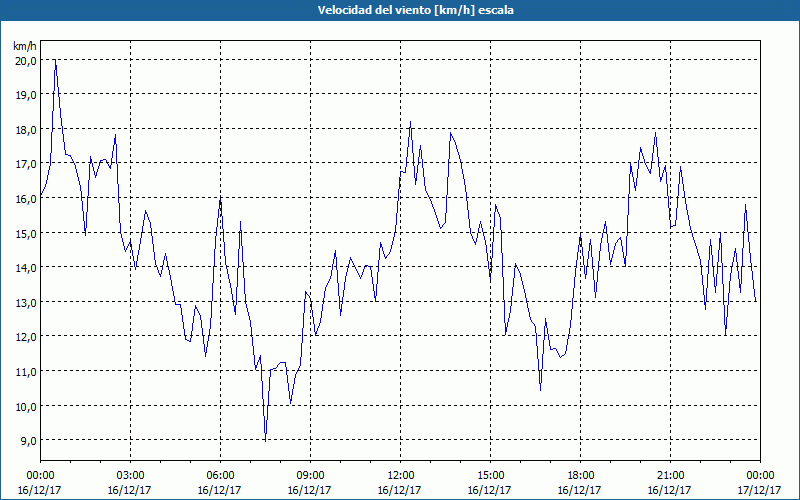Click the 09:00 time axis label
Screen dimensions: 800x500
(x=310, y=476)
